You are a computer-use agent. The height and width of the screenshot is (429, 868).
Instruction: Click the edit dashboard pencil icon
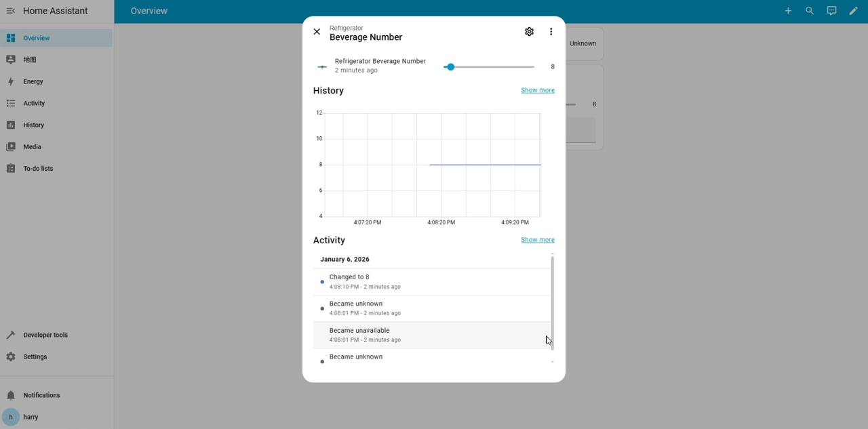coord(853,11)
